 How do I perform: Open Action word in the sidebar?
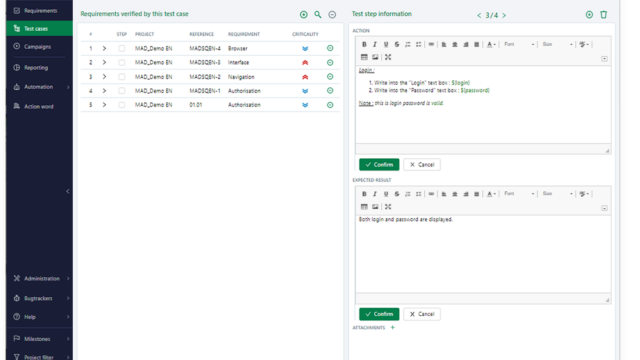tap(40, 107)
